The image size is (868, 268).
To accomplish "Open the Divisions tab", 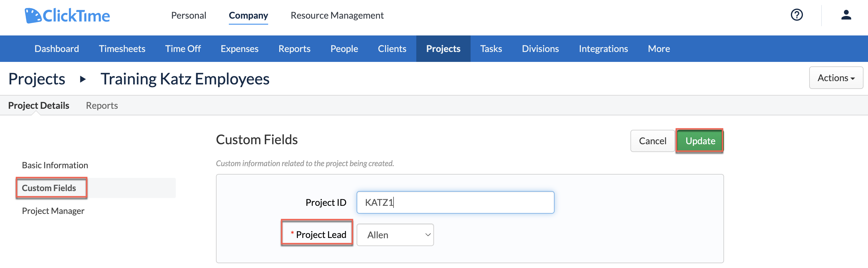I will (540, 49).
